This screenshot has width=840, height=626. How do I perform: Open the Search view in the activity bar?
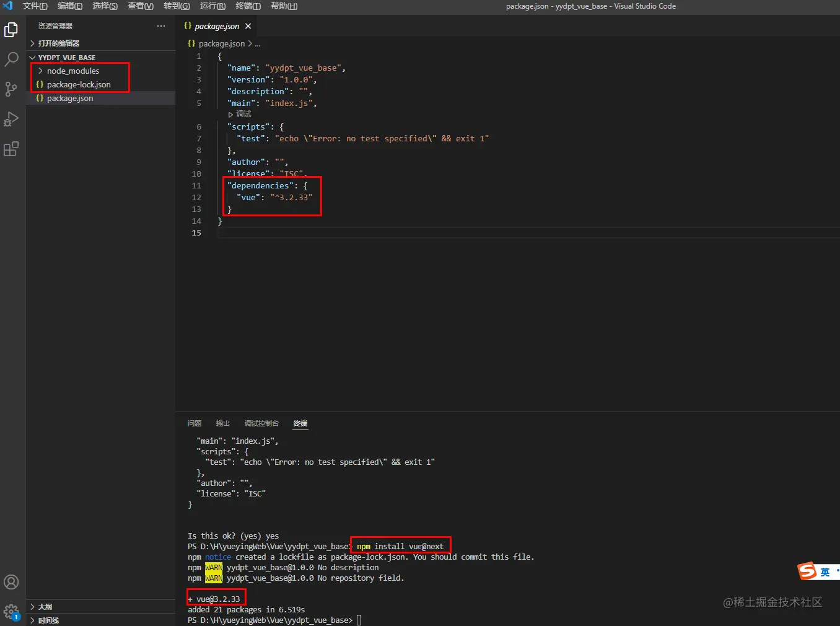11,60
